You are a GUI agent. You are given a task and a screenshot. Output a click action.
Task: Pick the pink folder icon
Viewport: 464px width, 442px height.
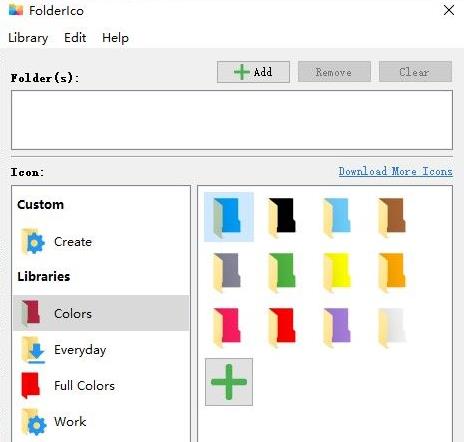coord(227,327)
